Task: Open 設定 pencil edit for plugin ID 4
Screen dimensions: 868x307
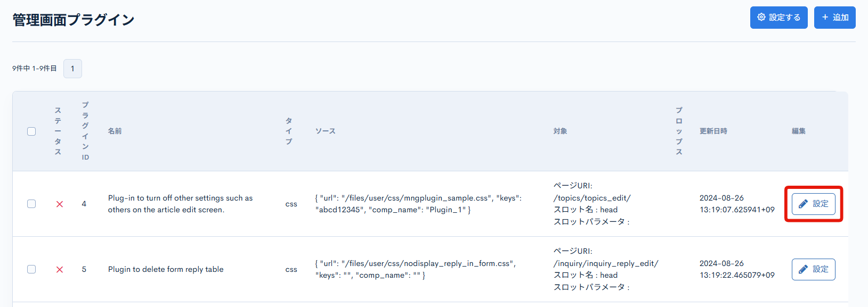Action: (x=813, y=204)
